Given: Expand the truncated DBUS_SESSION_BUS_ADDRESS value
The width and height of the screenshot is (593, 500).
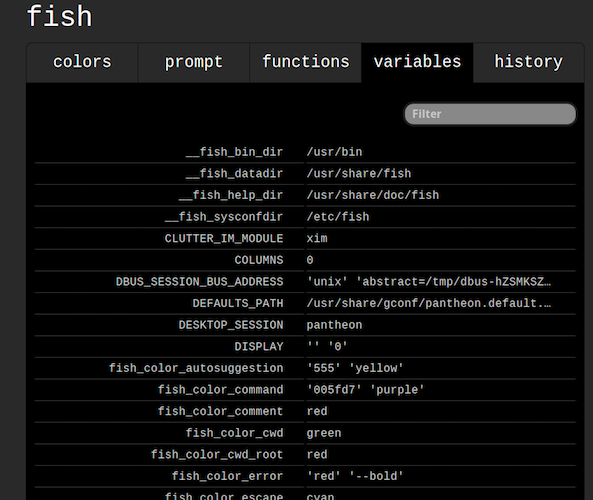Looking at the screenshot, I should coord(429,282).
